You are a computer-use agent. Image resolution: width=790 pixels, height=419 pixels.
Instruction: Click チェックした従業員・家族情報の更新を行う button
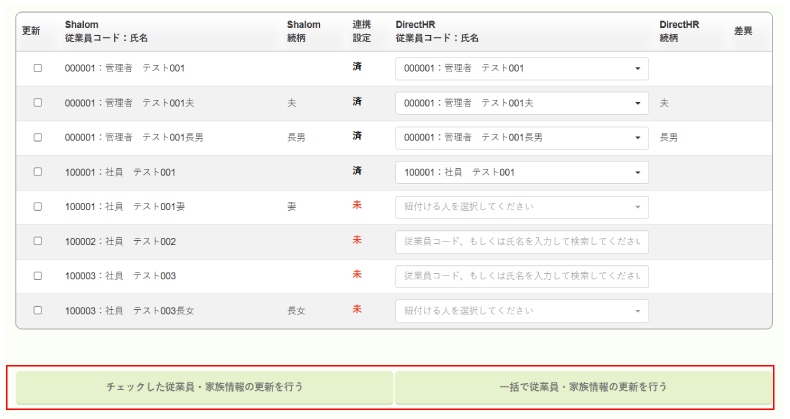pos(205,386)
